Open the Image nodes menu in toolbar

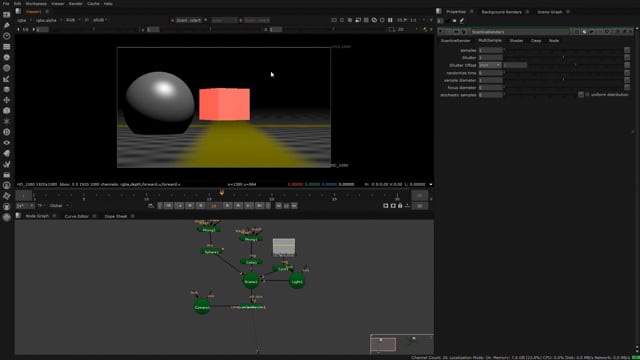(x=7, y=15)
